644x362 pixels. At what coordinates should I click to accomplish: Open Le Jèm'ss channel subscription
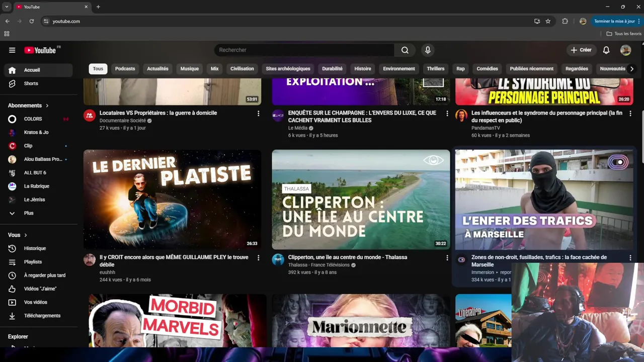[38, 200]
